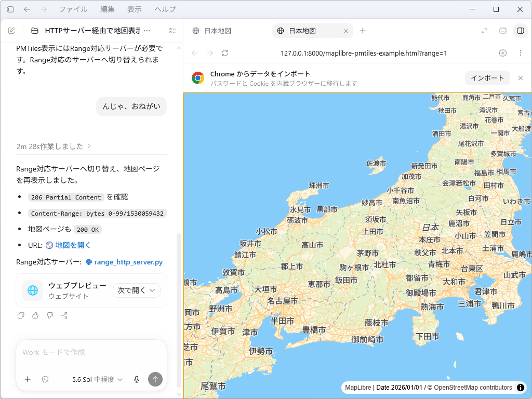Open range_http_server.py file link
This screenshot has height=399, width=532.
click(128, 262)
